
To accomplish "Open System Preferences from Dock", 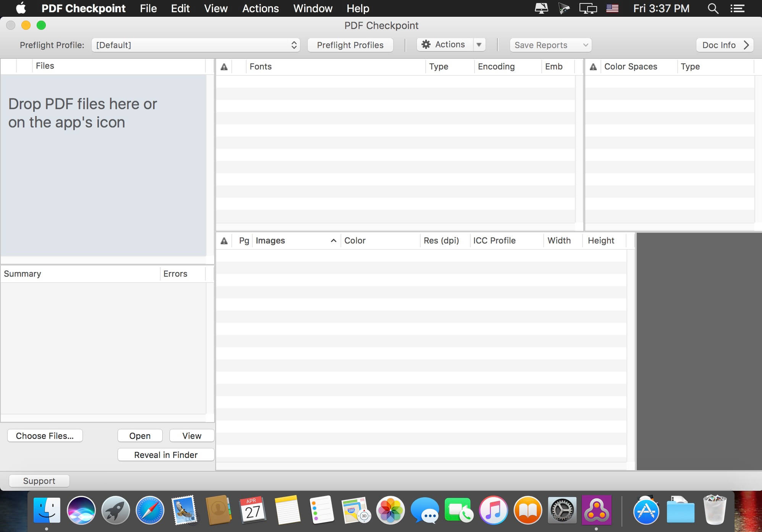I will (562, 511).
